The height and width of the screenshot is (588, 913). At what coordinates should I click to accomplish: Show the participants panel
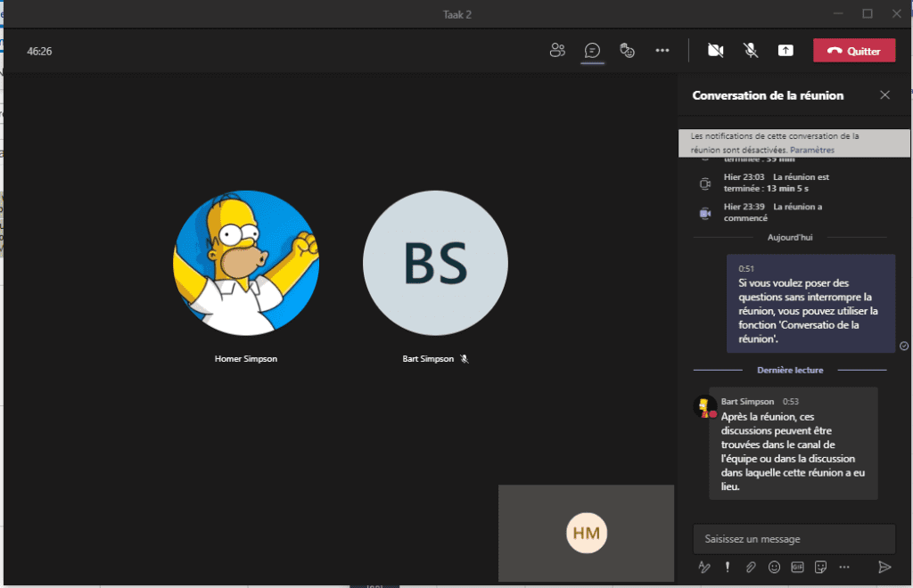click(557, 51)
